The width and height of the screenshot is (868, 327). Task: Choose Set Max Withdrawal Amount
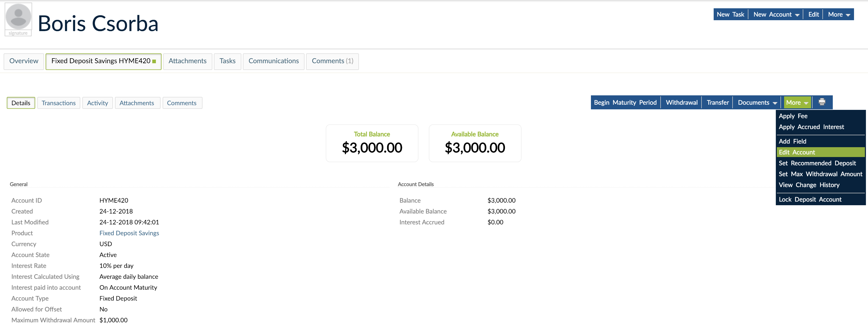(x=821, y=174)
